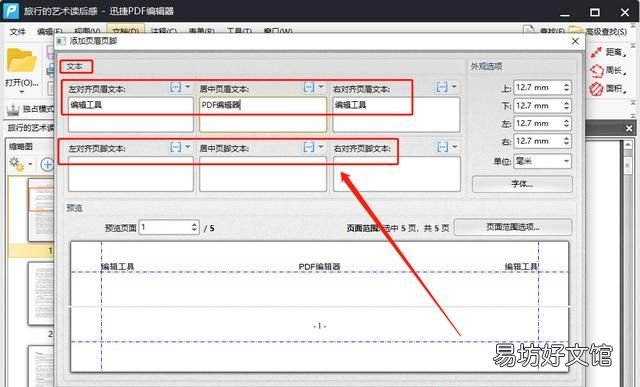Select the Area measurement tool
The image size is (640, 387).
[608, 89]
